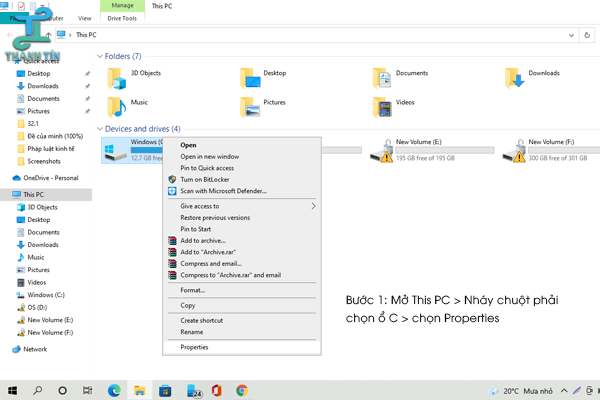Click Scan with Microsoft Defender option
This screenshot has width=600, height=400.
click(x=223, y=190)
